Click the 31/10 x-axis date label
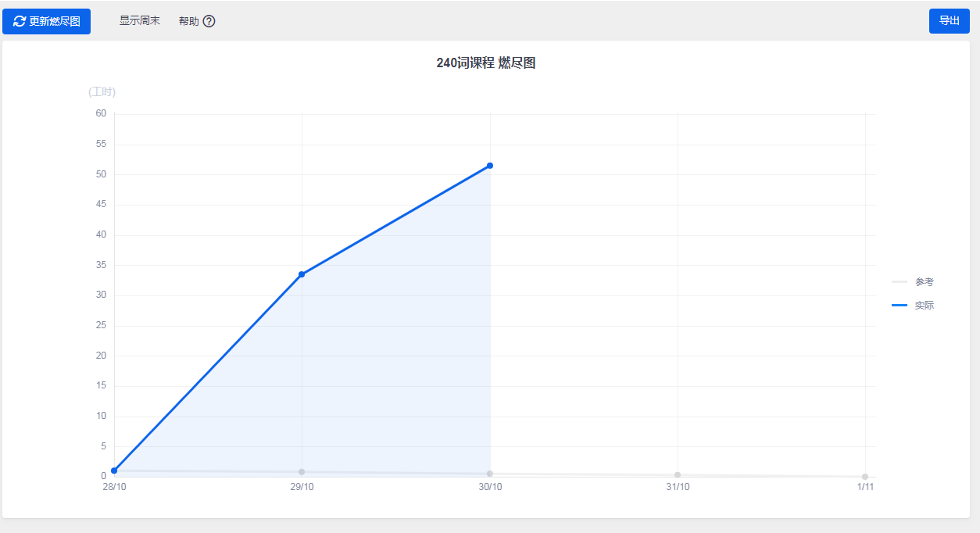This screenshot has width=980, height=533. [678, 487]
